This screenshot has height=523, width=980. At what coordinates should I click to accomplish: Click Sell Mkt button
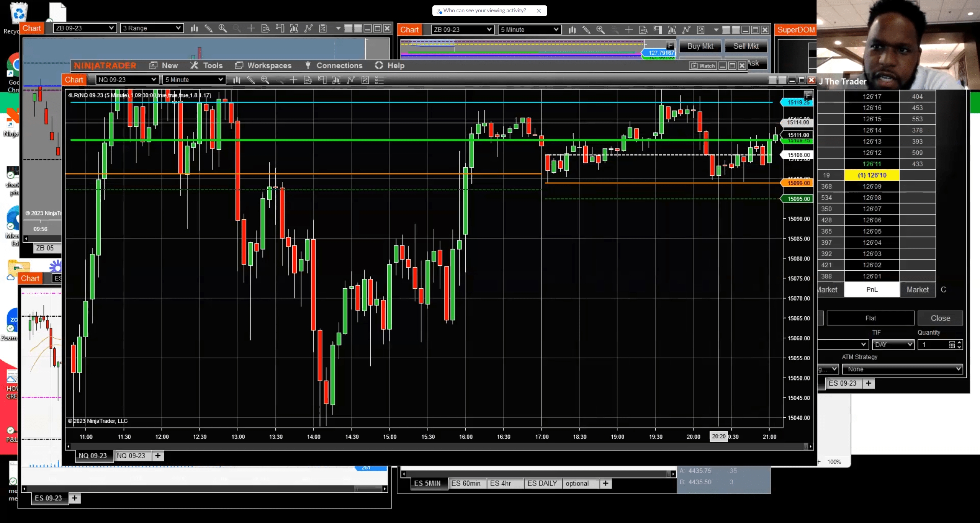click(746, 46)
